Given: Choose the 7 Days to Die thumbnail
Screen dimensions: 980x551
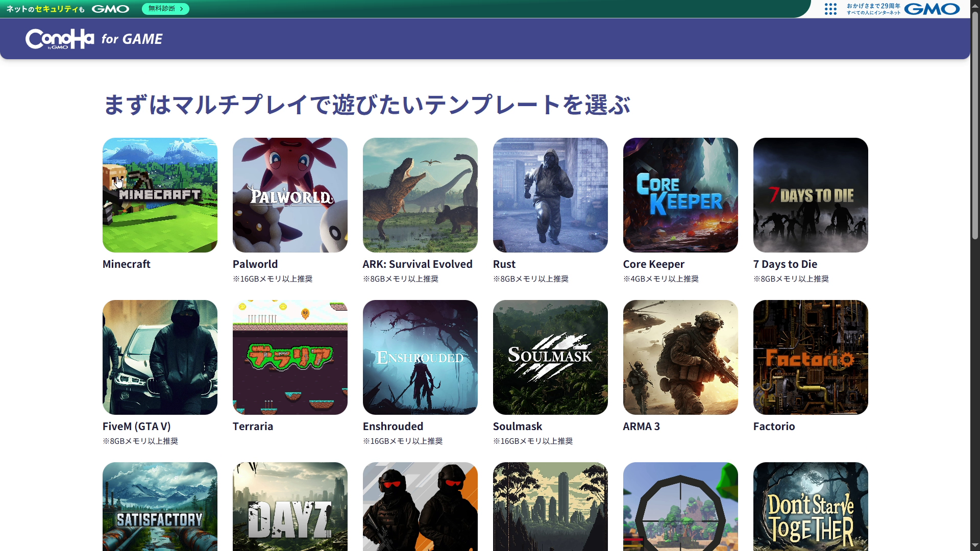Looking at the screenshot, I should coord(811,195).
